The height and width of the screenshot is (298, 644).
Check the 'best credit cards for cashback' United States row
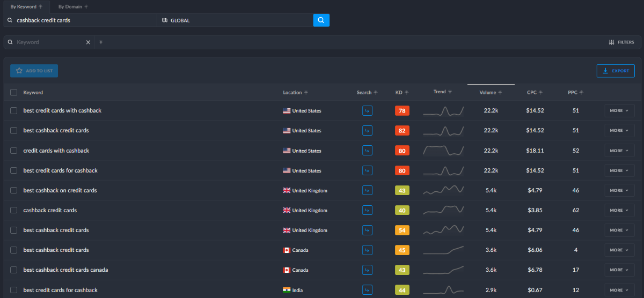(x=13, y=170)
